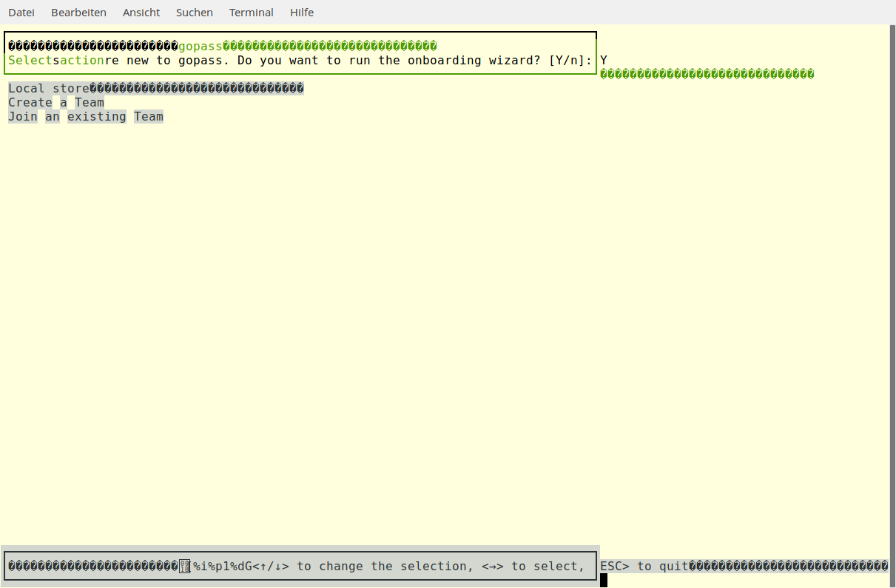Click the gopass title text
The image size is (896, 588).
(200, 46)
